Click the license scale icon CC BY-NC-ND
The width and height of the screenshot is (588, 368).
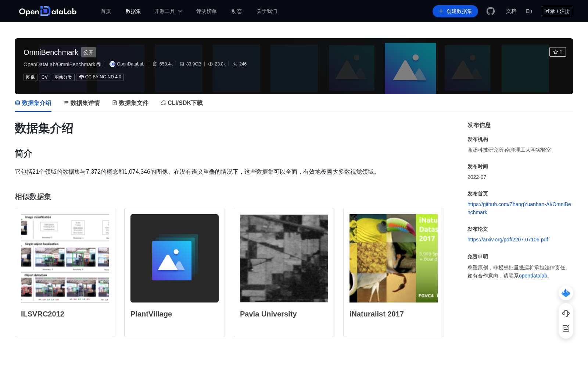pyautogui.click(x=81, y=77)
